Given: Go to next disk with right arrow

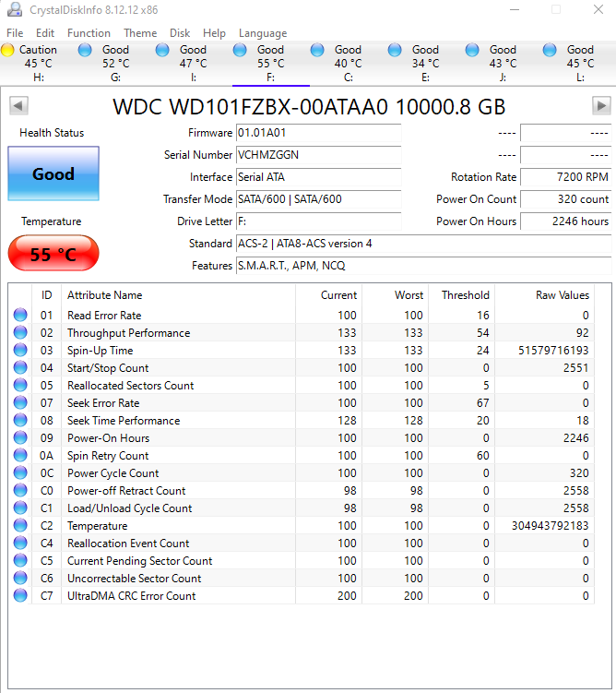Looking at the screenshot, I should [601, 105].
